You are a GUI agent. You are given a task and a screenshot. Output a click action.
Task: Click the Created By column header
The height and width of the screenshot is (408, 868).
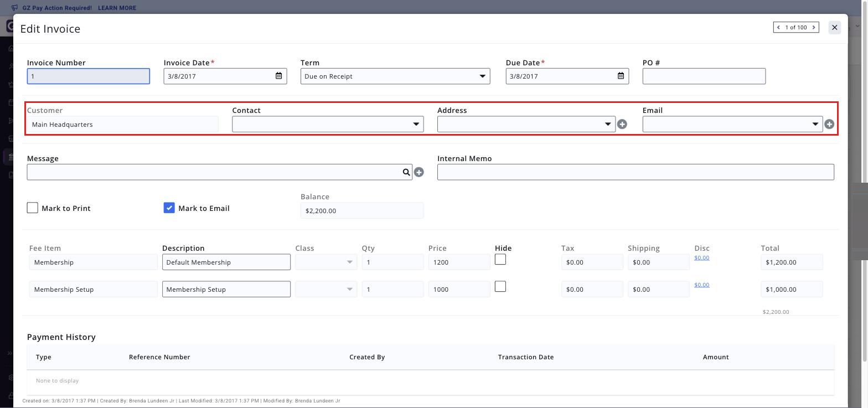[x=367, y=357]
